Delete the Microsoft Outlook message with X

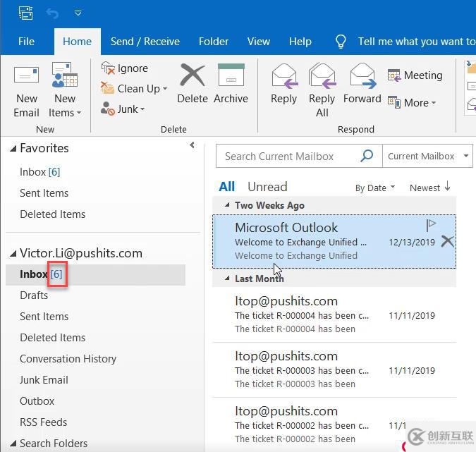tap(448, 242)
